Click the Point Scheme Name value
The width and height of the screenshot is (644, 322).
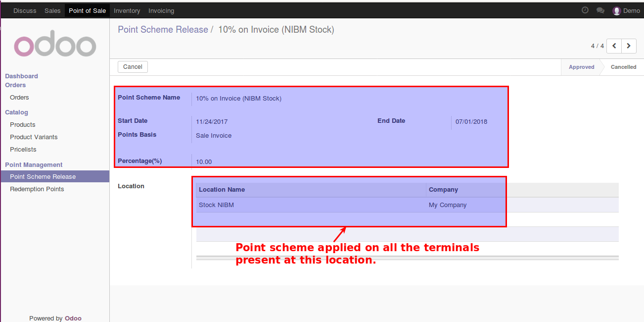point(238,99)
